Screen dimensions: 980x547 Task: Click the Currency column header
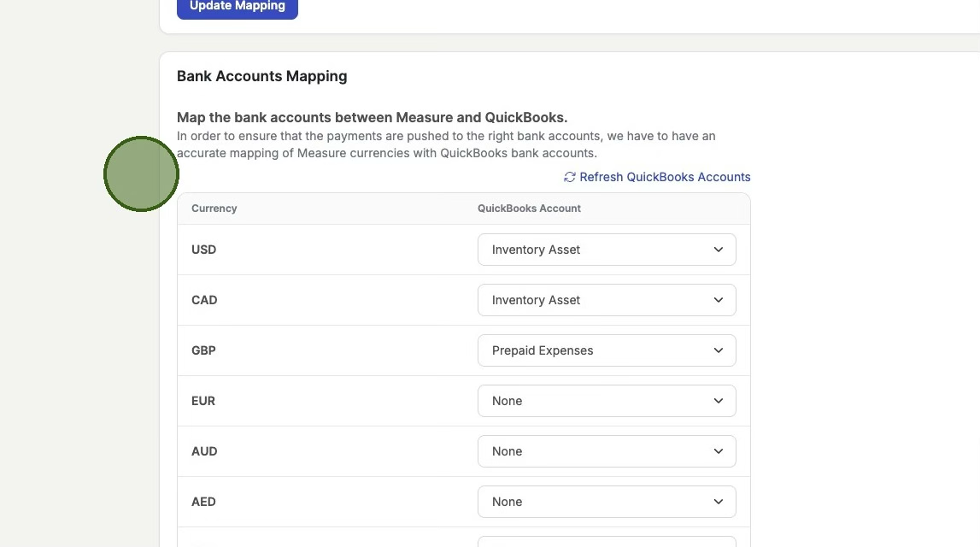(214, 209)
